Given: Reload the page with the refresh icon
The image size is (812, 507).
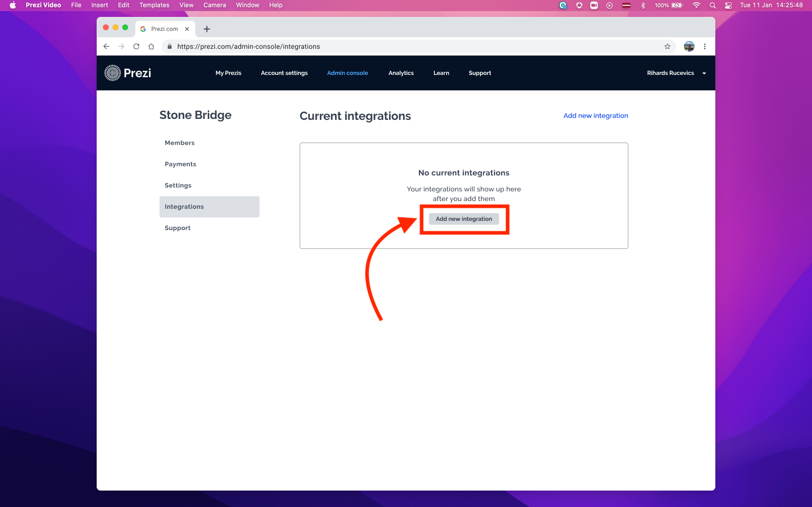Looking at the screenshot, I should click(x=136, y=46).
